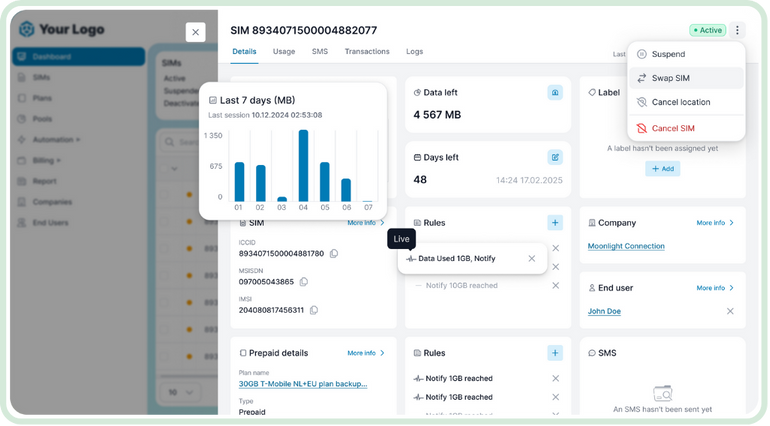Select Suspend from the options menu

(x=668, y=54)
